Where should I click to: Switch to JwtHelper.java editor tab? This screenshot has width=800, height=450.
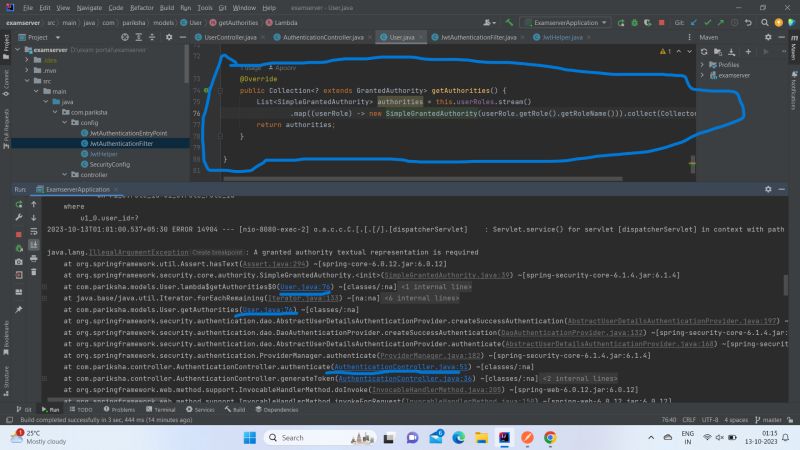tap(562, 37)
